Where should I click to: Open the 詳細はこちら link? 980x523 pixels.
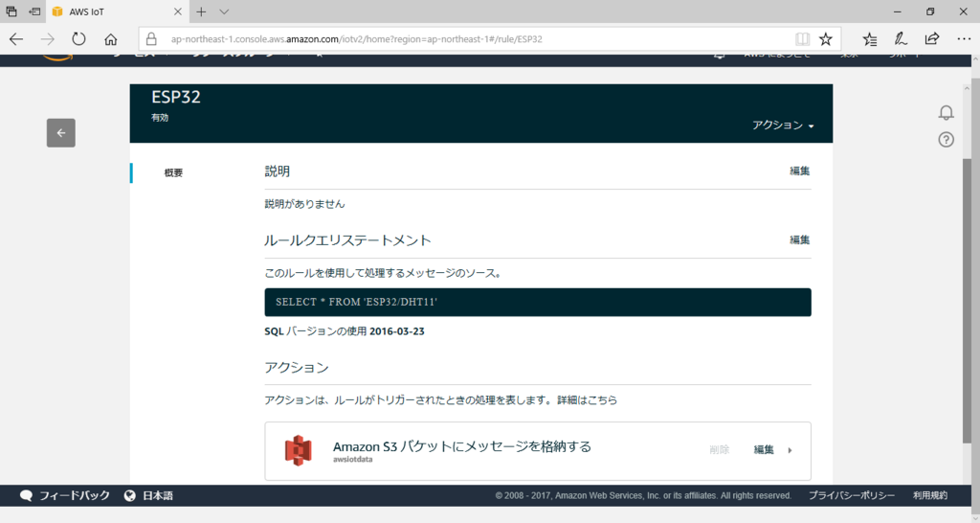[587, 399]
